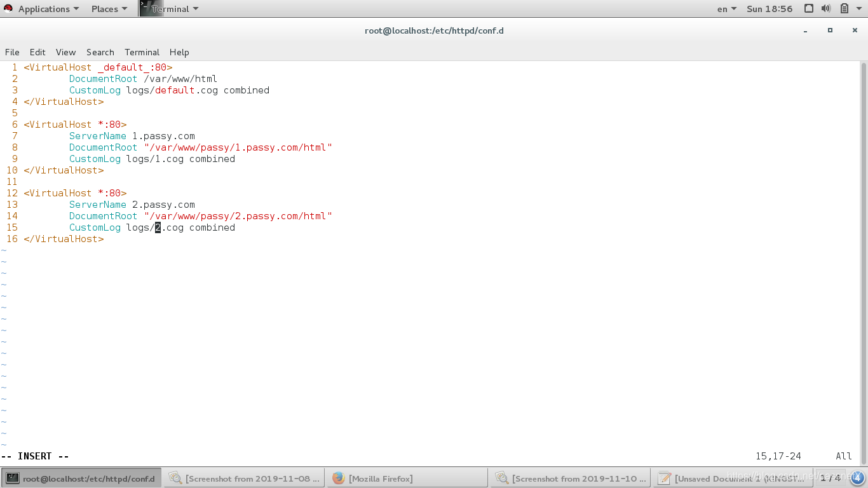
Task: Minimize the terminal window
Action: (806, 30)
